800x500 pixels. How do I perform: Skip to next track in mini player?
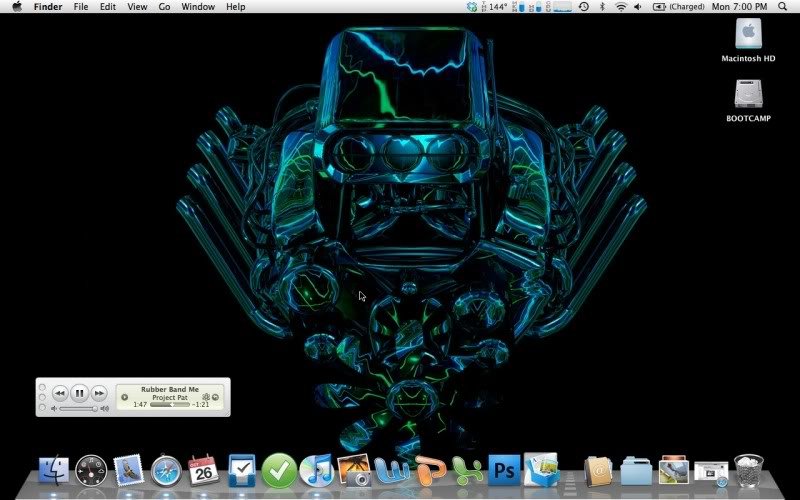click(x=99, y=393)
